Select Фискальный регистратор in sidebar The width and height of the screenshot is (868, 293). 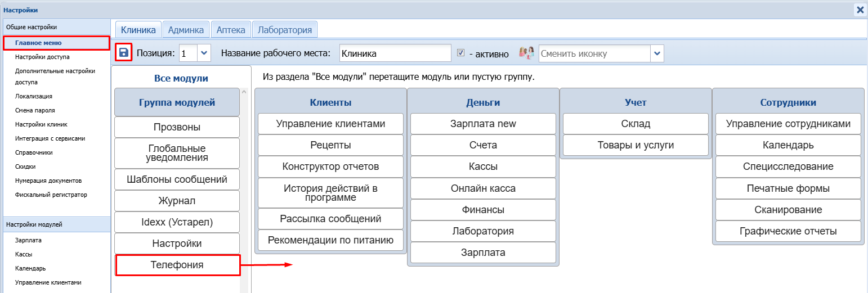[51, 195]
